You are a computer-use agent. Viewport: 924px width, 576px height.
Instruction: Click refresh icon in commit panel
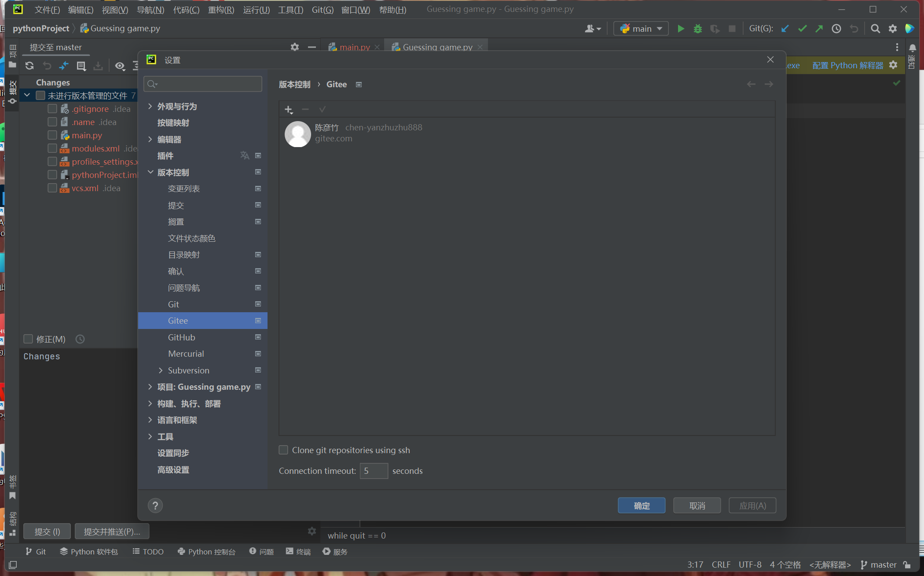(x=29, y=66)
